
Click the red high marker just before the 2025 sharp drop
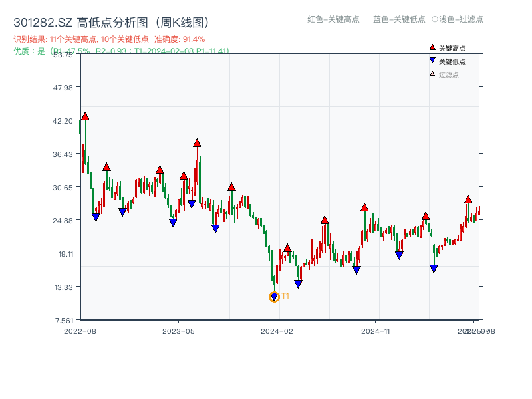tap(426, 216)
